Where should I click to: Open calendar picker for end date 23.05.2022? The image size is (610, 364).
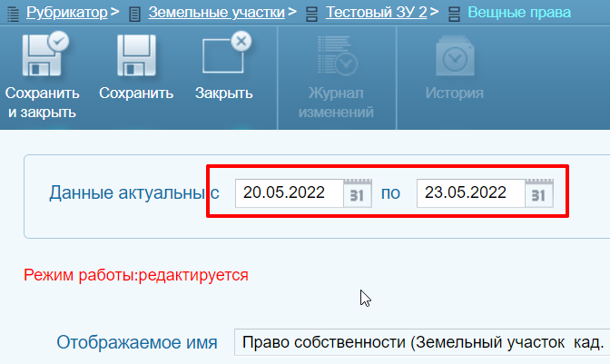(539, 193)
